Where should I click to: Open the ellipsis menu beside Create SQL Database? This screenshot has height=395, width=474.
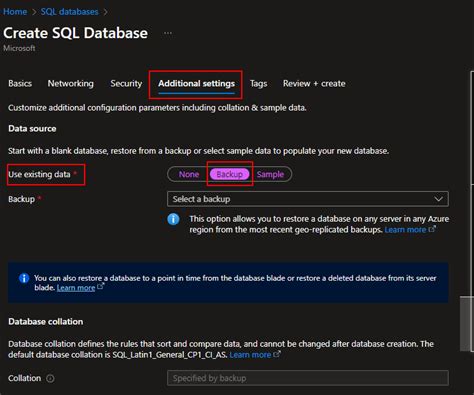tap(168, 33)
